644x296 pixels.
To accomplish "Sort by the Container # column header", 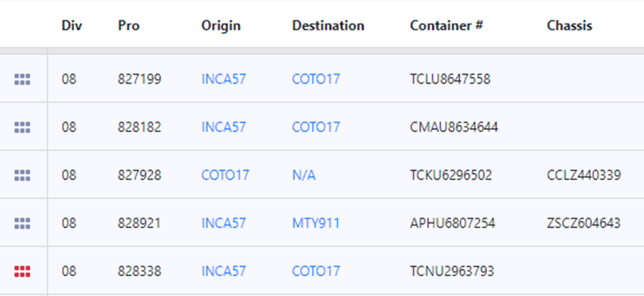I will pyautogui.click(x=446, y=26).
